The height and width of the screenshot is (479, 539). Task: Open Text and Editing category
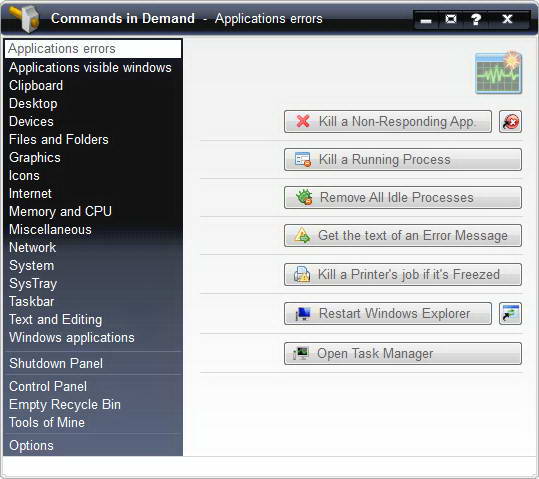click(x=93, y=319)
